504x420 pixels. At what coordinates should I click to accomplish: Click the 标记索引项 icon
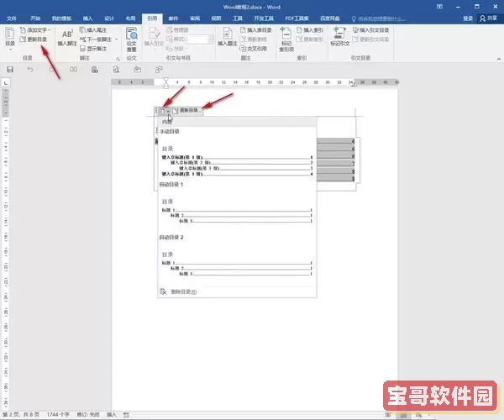286,39
